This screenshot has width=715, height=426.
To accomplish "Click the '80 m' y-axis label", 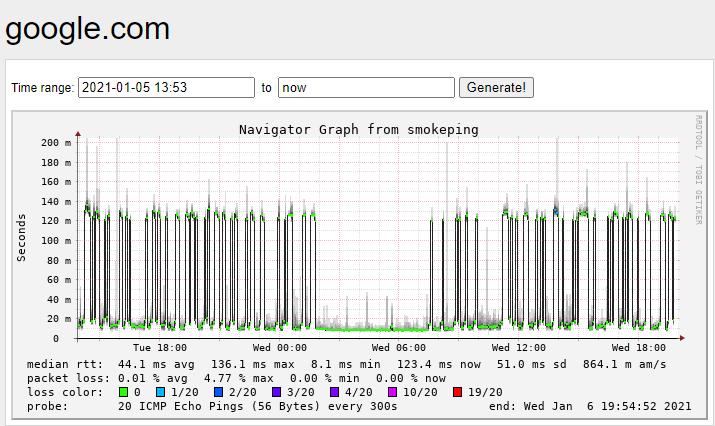I will point(59,260).
